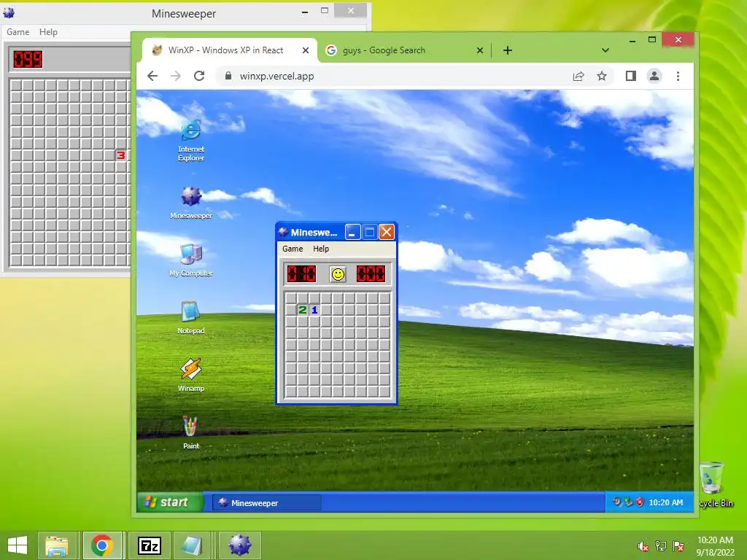Open the Minesweeper desktop icon in WinXP

pyautogui.click(x=191, y=203)
